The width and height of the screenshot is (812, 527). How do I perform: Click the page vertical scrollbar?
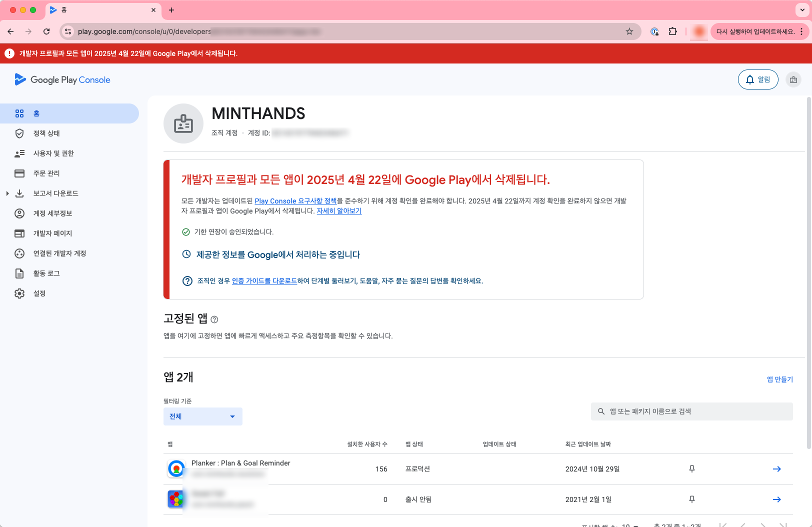pyautogui.click(x=809, y=272)
